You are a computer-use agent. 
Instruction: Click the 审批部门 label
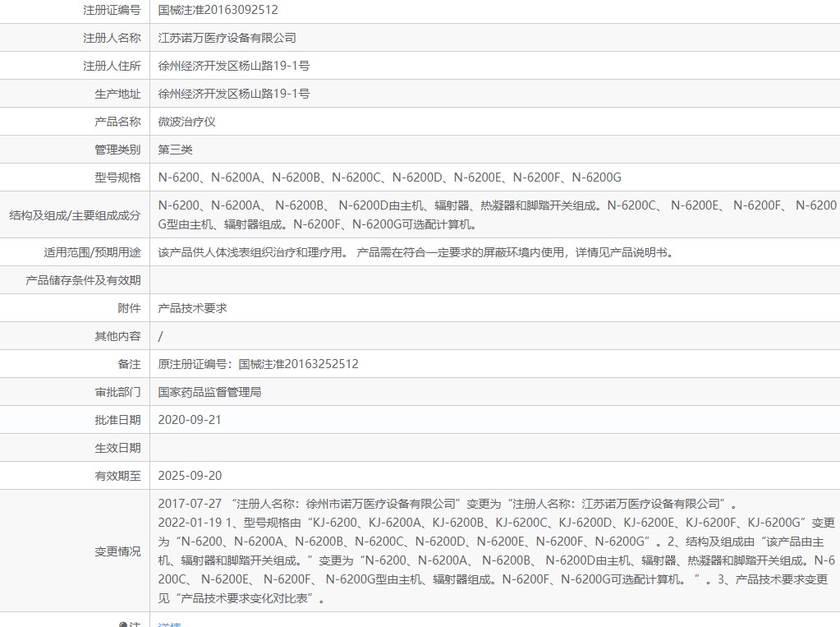pyautogui.click(x=117, y=392)
